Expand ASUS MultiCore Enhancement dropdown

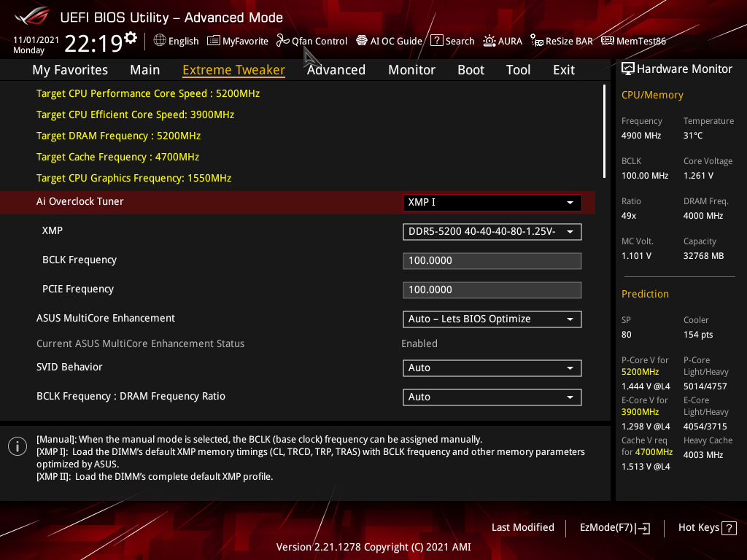(492, 319)
